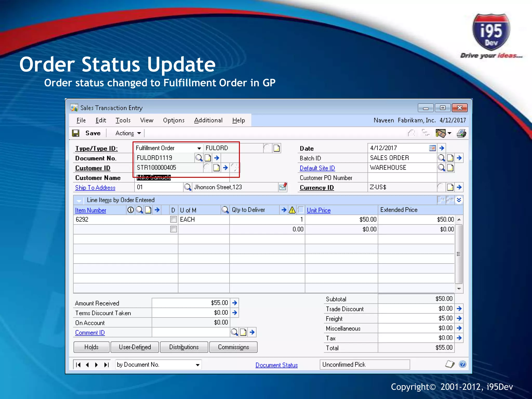Open Actions dropdown menu
This screenshot has height=399, width=532.
click(128, 133)
